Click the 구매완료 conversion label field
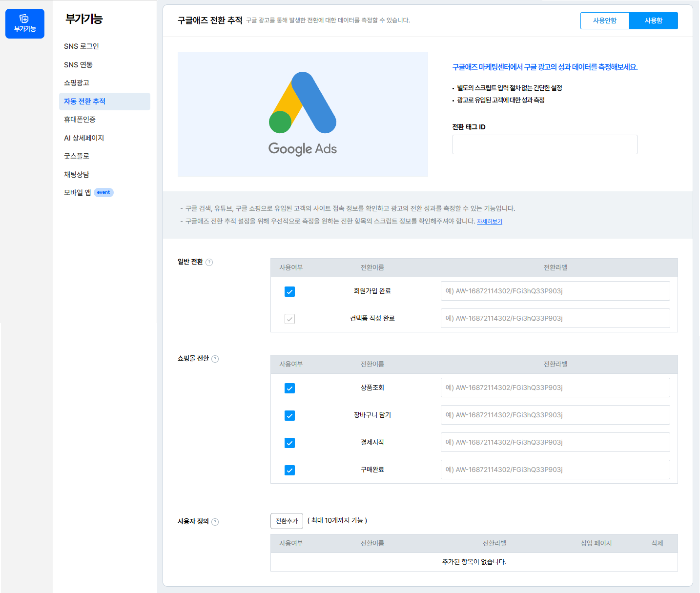This screenshot has height=593, width=700. point(556,470)
